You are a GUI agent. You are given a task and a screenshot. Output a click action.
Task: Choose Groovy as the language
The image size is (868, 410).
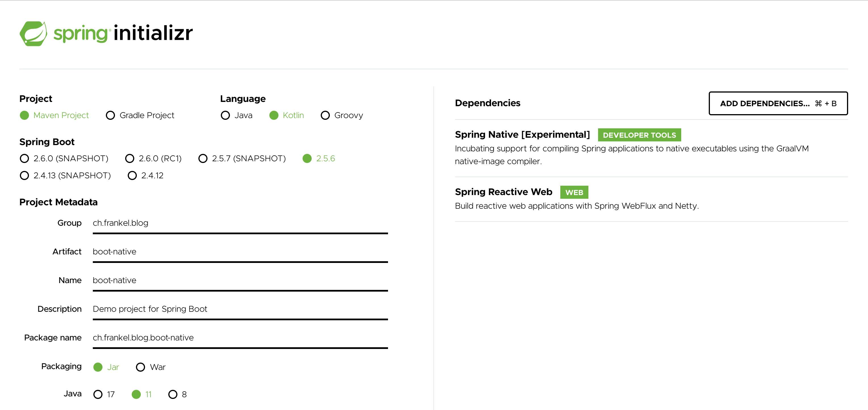click(325, 115)
